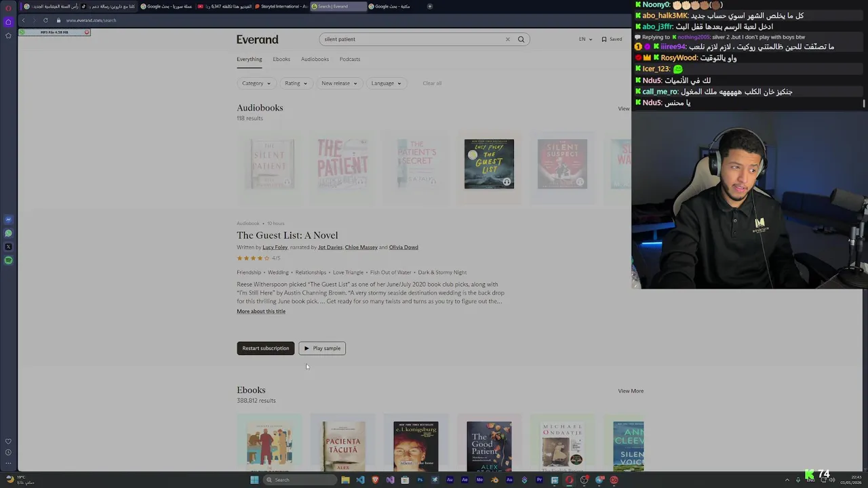868x488 pixels.
Task: Click Windows taskbar Search box
Action: coord(300,480)
